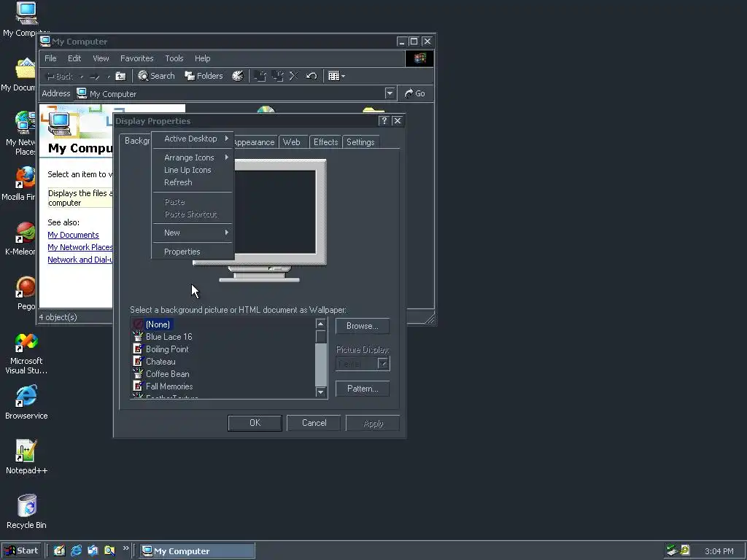Open the View menu in My Computer

click(x=101, y=58)
